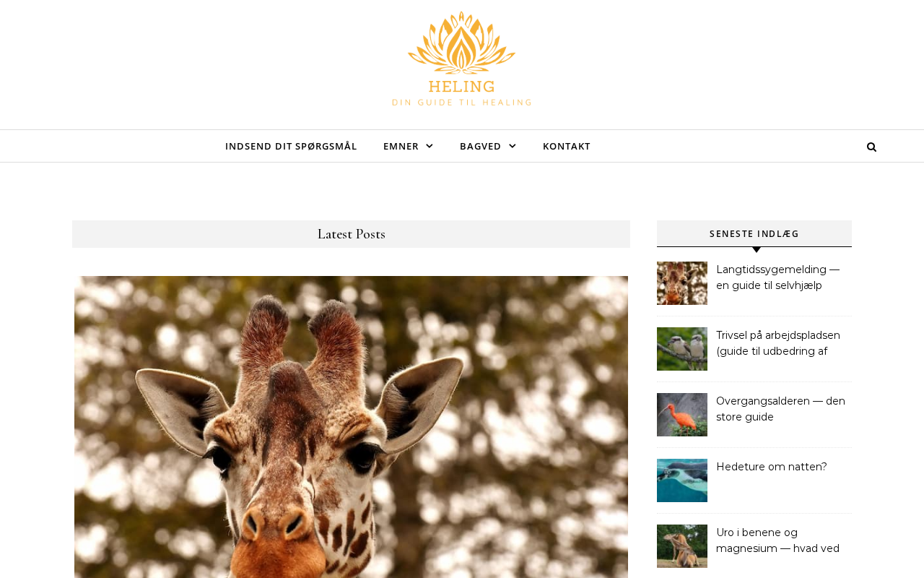Click the giraffe sidebar thumbnail
924x578 pixels.
coord(682,283)
